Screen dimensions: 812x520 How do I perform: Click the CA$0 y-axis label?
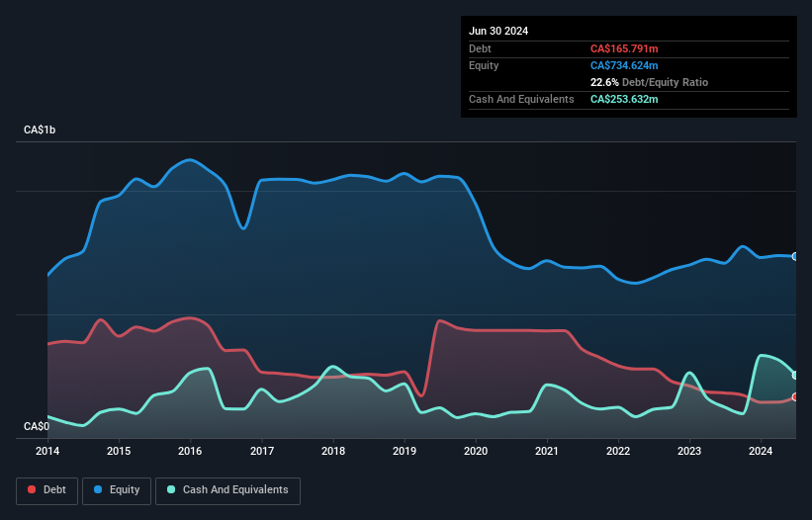[37, 426]
